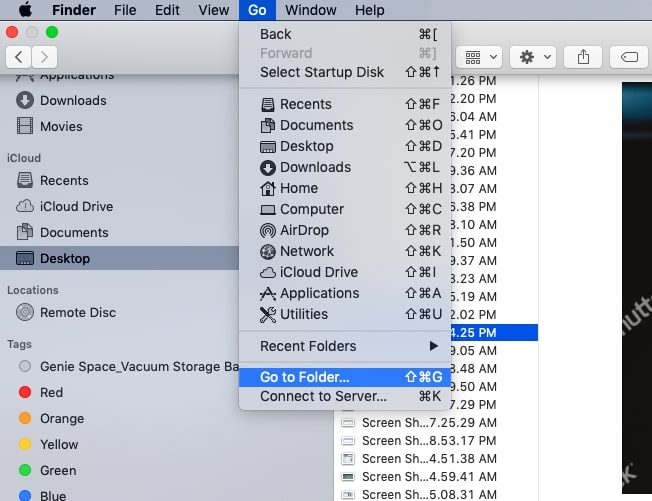Close the open Go menu
Image resolution: width=652 pixels, height=501 pixels.
coord(257,10)
